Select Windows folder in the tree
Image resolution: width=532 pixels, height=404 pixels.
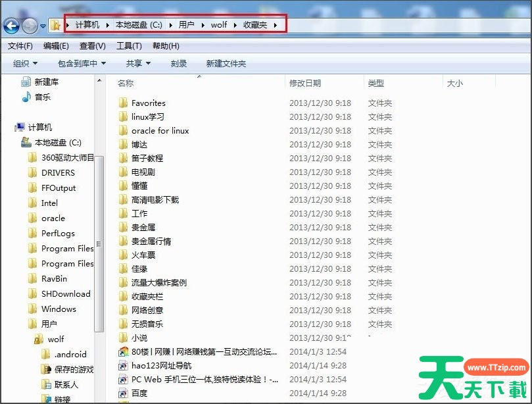tap(52, 309)
